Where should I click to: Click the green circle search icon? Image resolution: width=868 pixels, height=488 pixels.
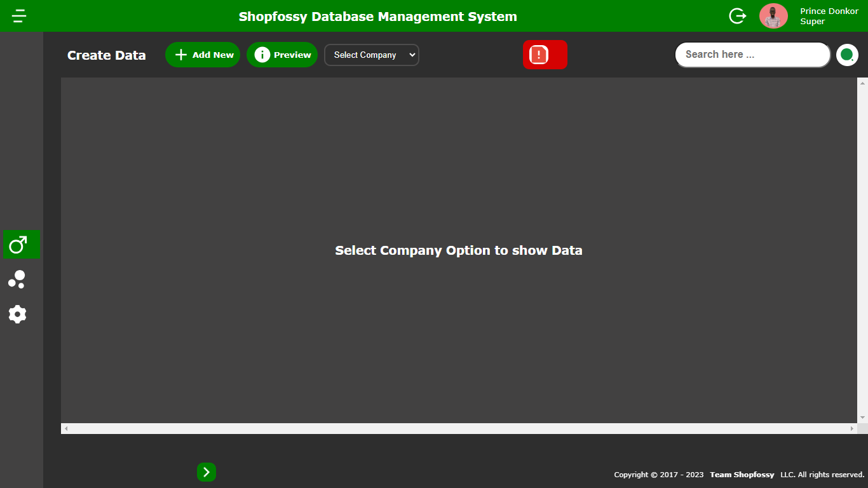847,55
